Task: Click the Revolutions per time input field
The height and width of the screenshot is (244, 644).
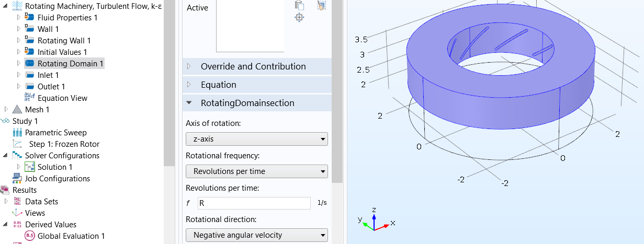Action: 254,203
